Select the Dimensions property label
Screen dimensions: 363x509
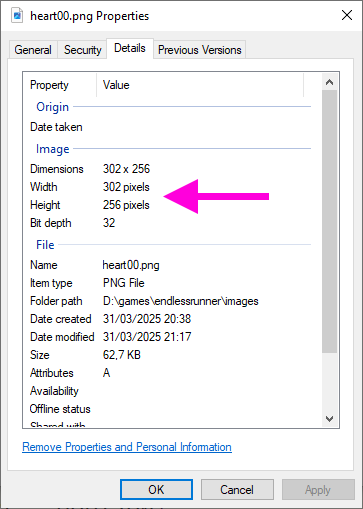point(57,169)
